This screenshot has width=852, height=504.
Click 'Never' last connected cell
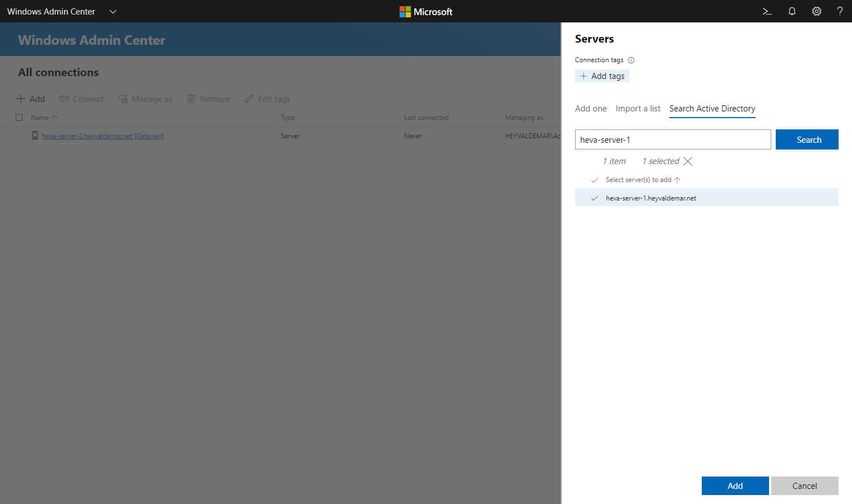(x=413, y=136)
